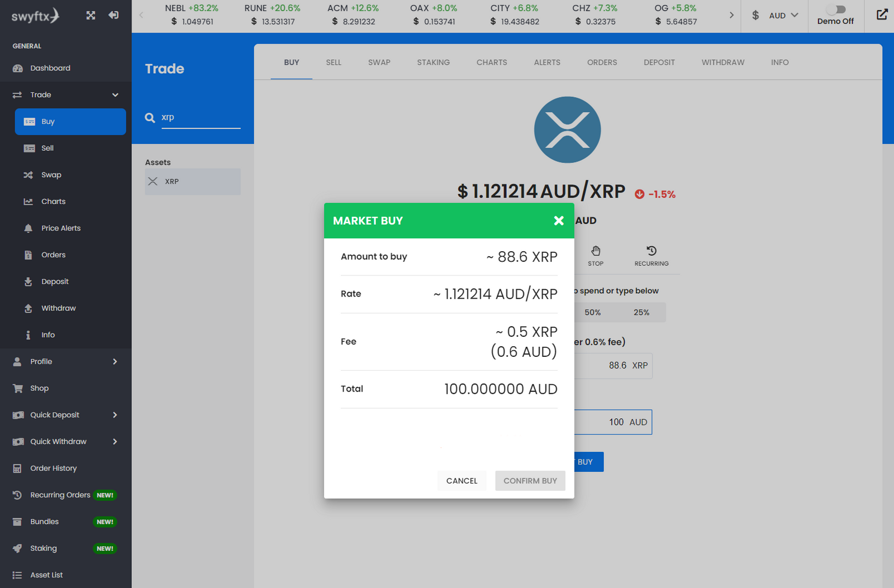Open Withdraw in the sidebar
The image size is (894, 588).
70,308
